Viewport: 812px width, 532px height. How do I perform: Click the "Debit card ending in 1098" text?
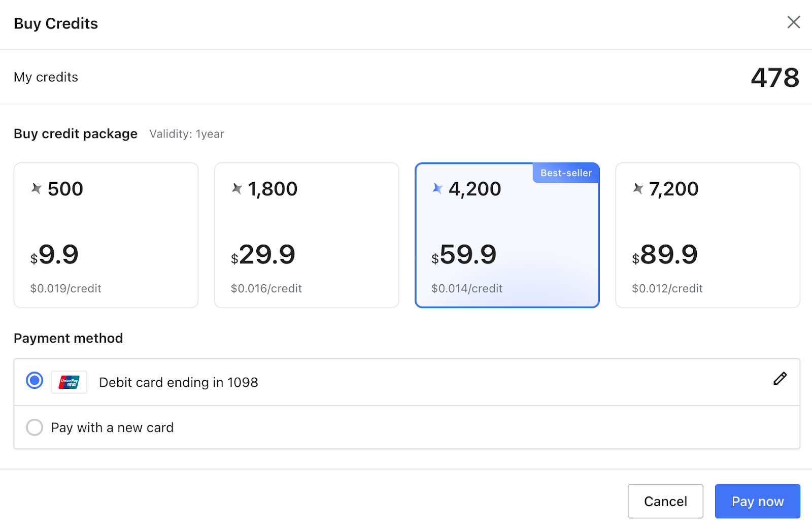click(179, 382)
